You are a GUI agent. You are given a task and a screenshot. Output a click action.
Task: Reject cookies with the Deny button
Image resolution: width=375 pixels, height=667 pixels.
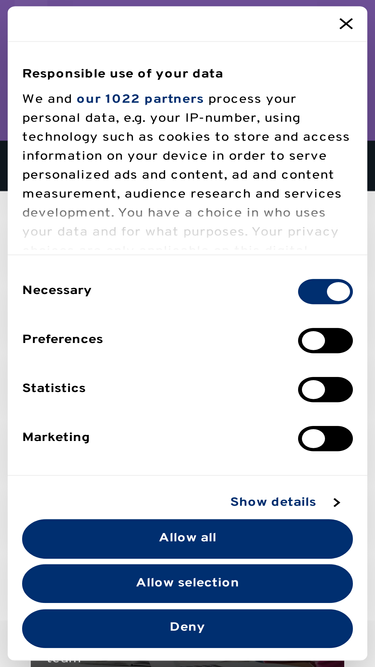pyautogui.click(x=188, y=628)
